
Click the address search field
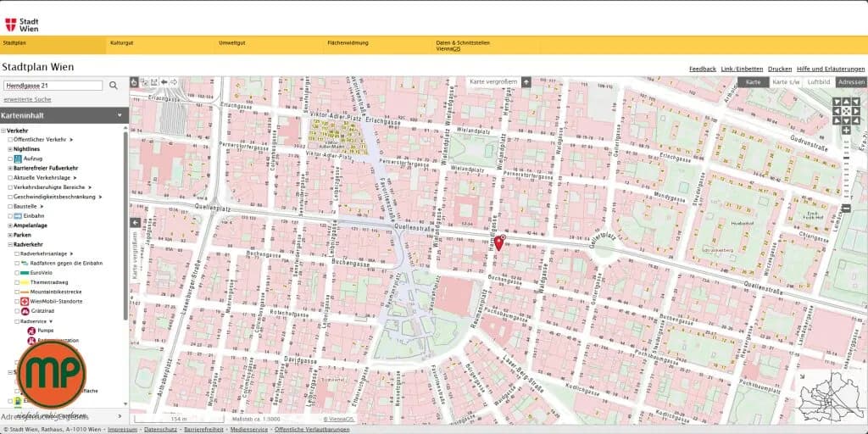(x=53, y=86)
